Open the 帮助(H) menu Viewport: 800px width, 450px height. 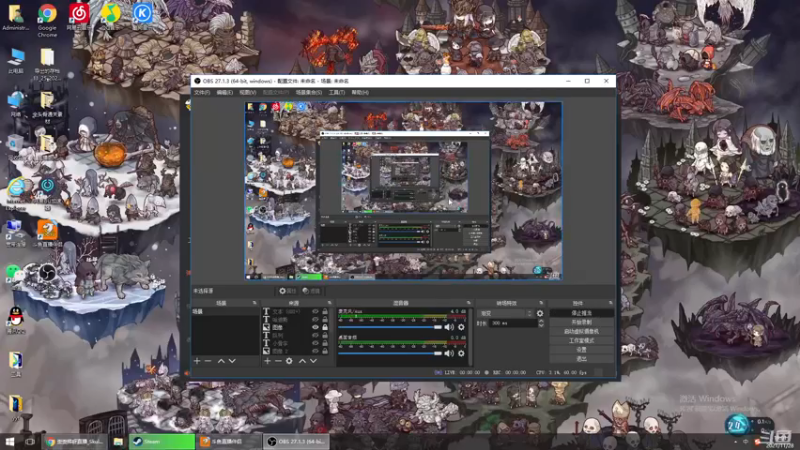[360, 92]
